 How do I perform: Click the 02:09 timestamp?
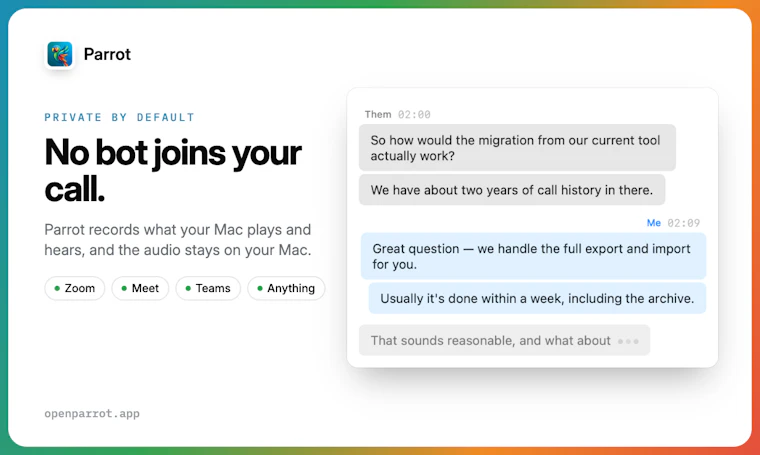click(683, 223)
